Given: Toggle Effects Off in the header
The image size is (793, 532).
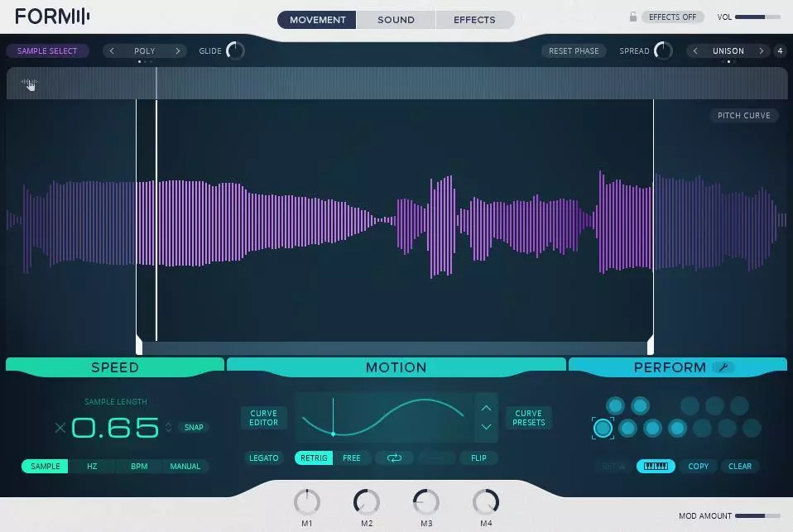Looking at the screenshot, I should (x=673, y=16).
